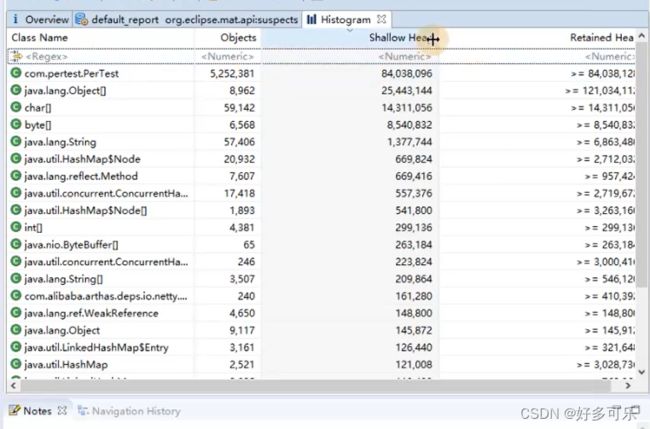This screenshot has width=650, height=429.
Task: Select the LinkedHashMap$Entry class icon
Action: coord(16,347)
